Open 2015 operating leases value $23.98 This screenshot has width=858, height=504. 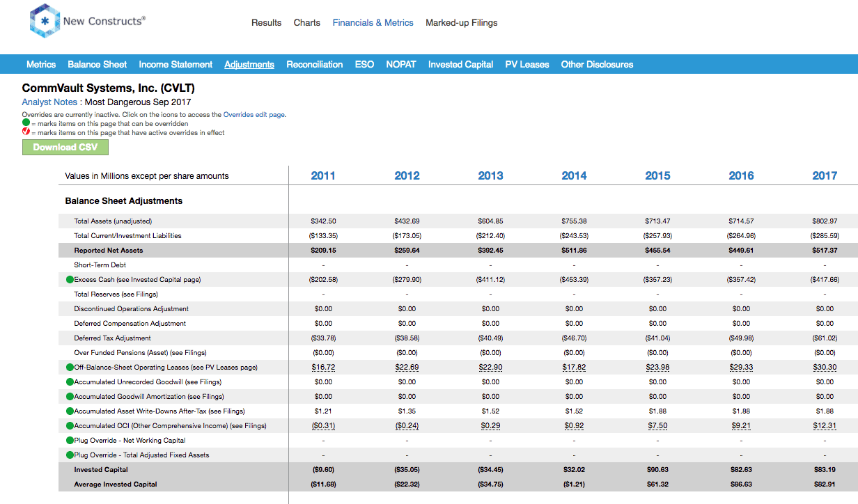click(x=658, y=368)
